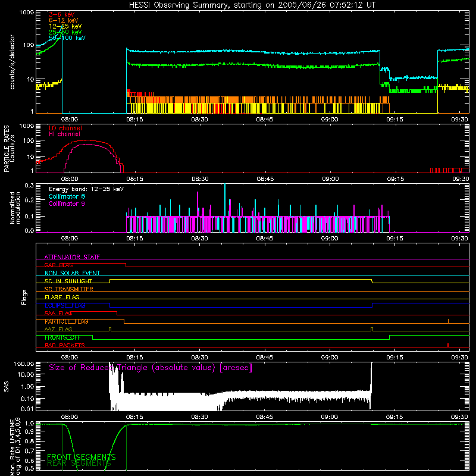Click the 0.7 y-axis value in the livetime panel
The image size is (476, 476).
pyautogui.click(x=29, y=451)
